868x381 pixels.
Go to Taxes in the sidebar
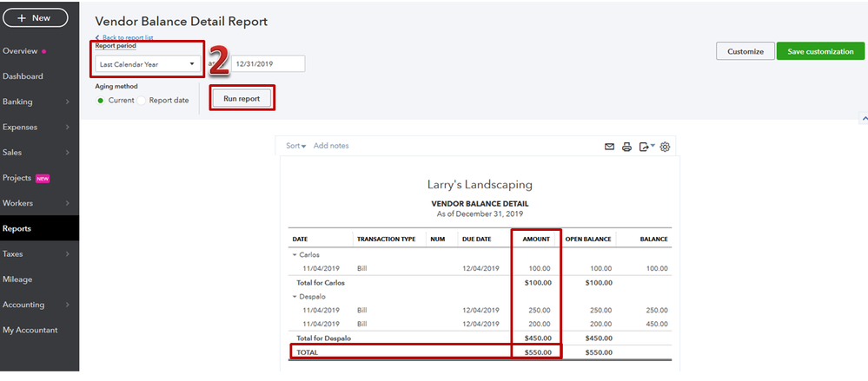pos(36,253)
